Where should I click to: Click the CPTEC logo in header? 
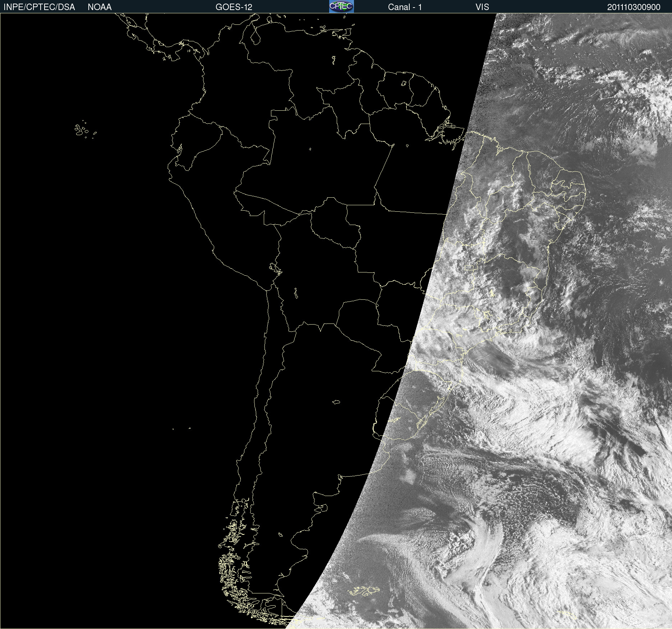click(341, 6)
